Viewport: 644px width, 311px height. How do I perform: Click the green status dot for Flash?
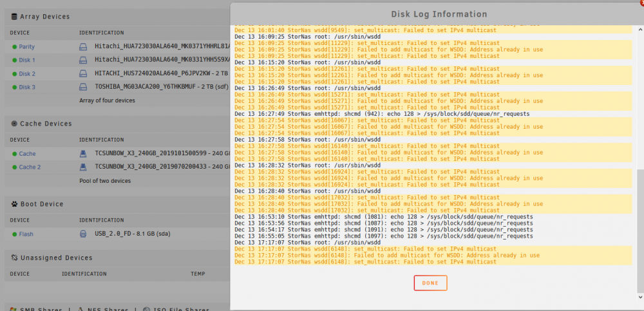15,234
